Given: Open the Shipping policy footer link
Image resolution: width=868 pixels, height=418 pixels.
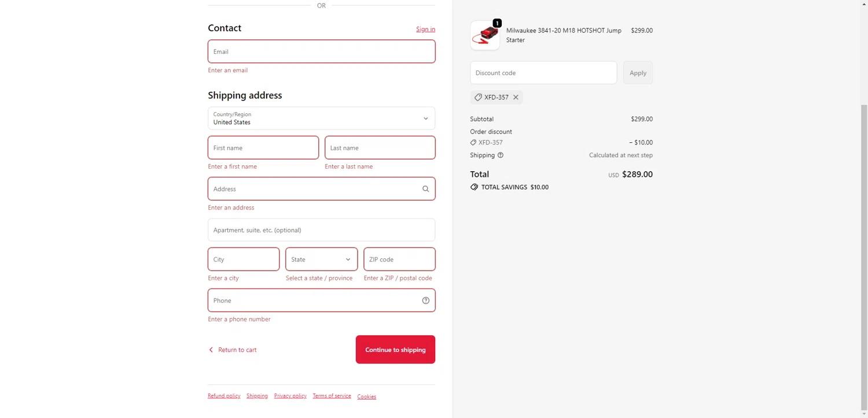Looking at the screenshot, I should pyautogui.click(x=257, y=396).
